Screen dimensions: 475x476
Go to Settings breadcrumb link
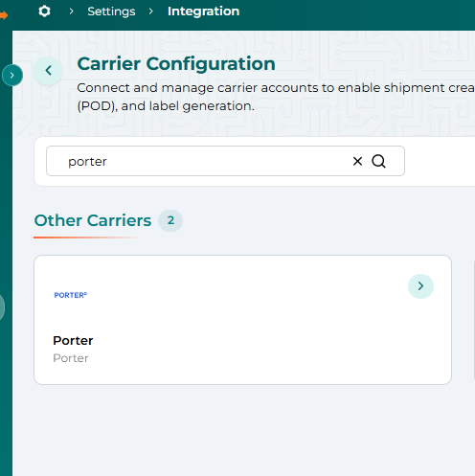(111, 11)
